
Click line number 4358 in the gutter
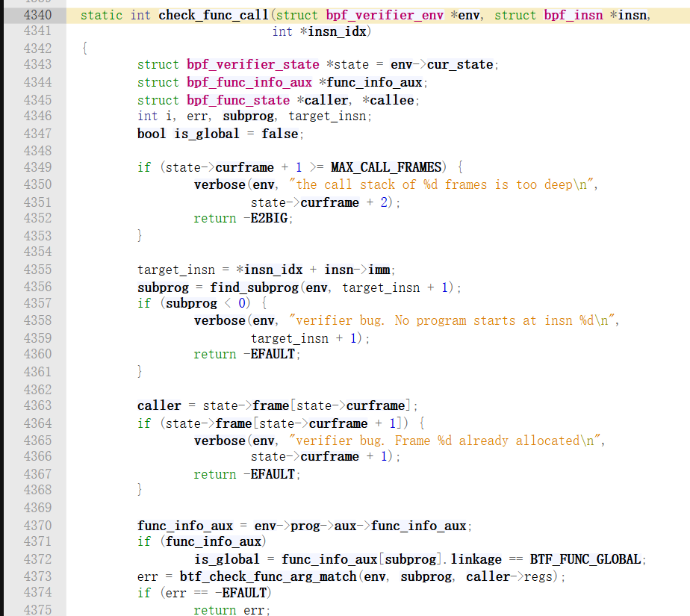pyautogui.click(x=38, y=320)
